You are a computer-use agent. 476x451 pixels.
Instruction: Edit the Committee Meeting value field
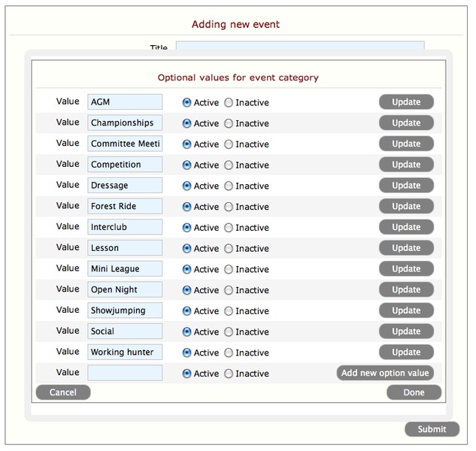125,144
